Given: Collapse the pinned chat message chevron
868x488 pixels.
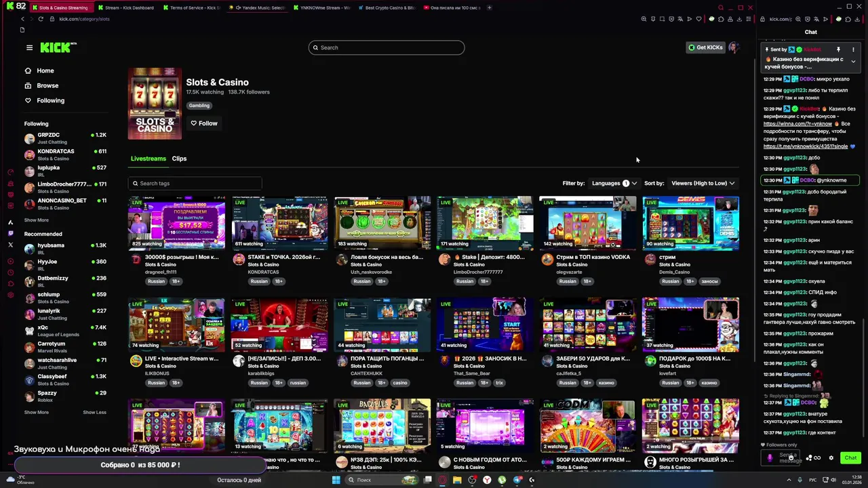Looking at the screenshot, I should [853, 62].
